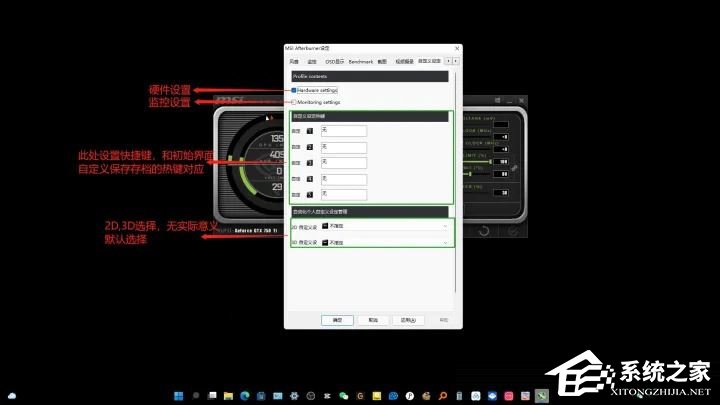
Task: Open File Explorer from taskbar
Action: (x=228, y=396)
